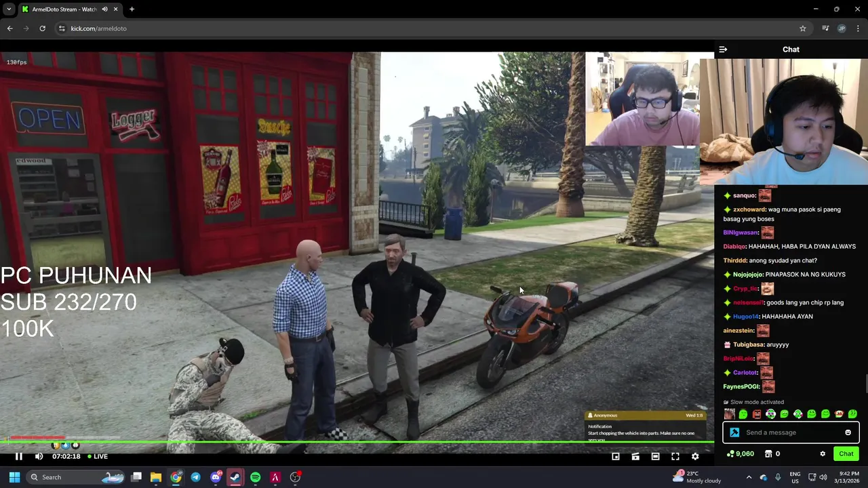Open user Hugoo14 in chat
The height and width of the screenshot is (488, 868).
point(745,317)
